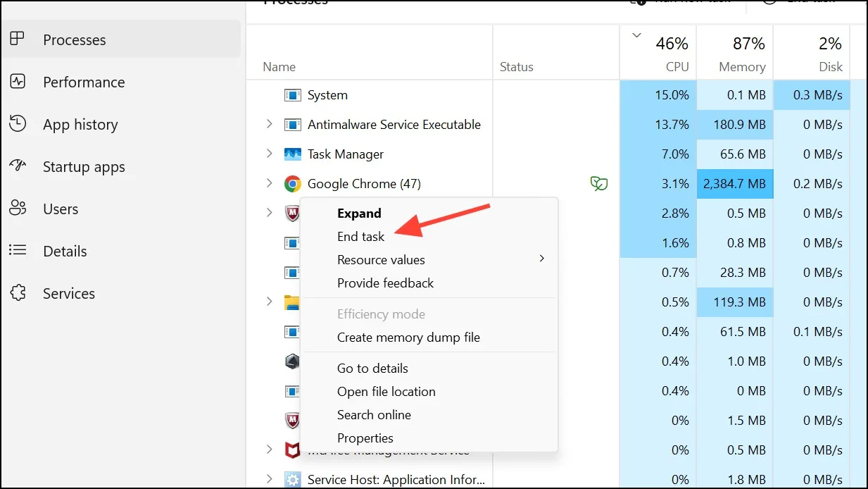
Task: Select Go to details in context menu
Action: tap(372, 369)
